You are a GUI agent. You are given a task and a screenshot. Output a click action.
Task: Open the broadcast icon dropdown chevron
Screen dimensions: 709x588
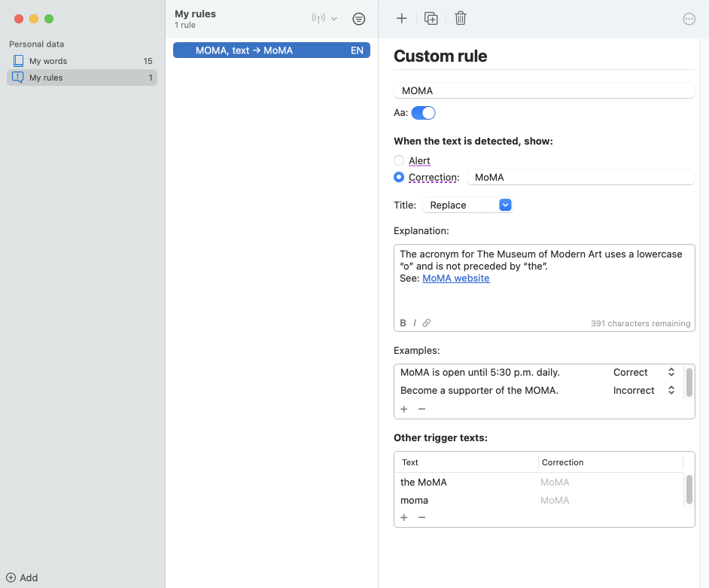click(x=334, y=19)
